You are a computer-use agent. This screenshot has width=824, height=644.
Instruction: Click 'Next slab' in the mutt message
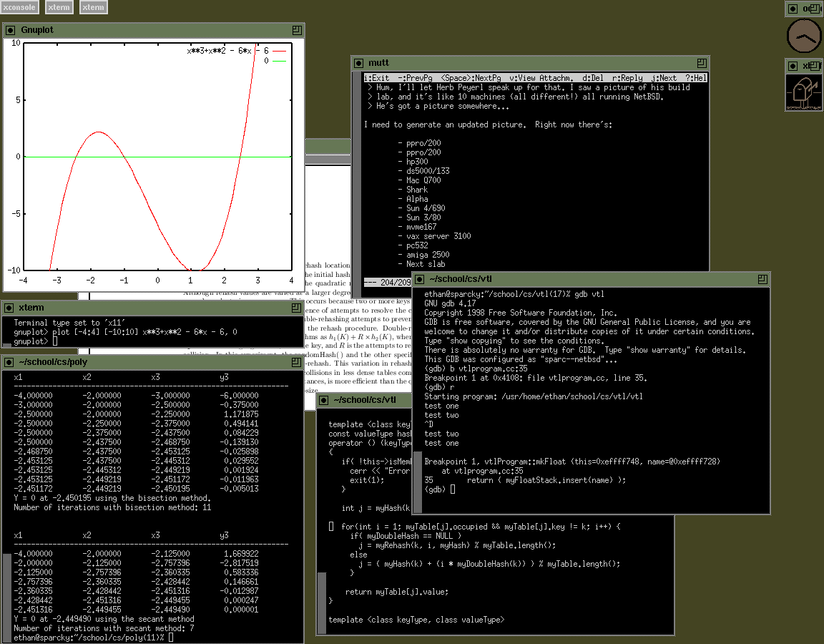pos(426,264)
